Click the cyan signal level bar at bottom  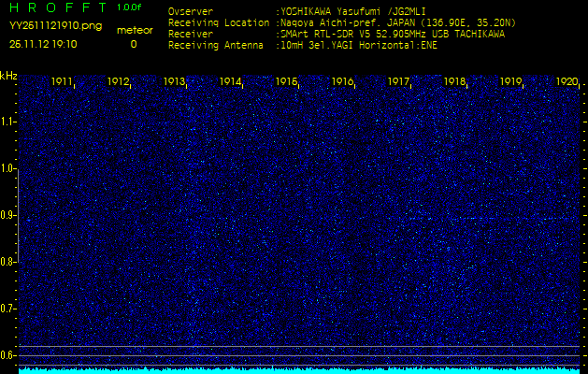click(299, 370)
